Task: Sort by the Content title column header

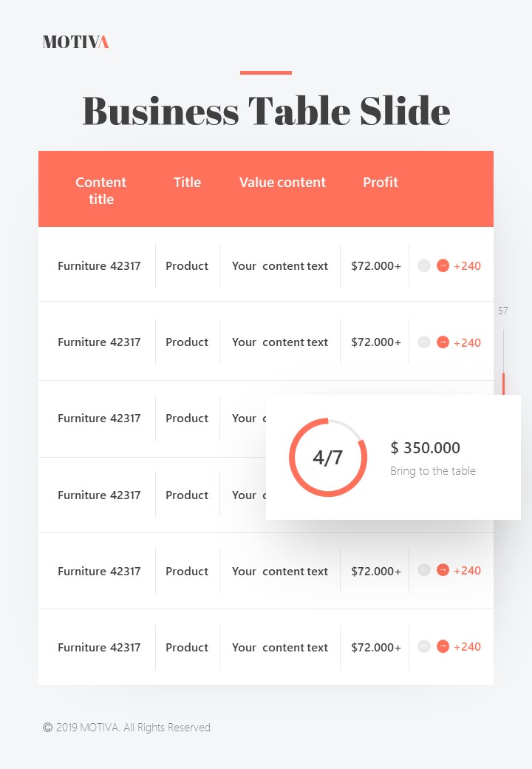Action: click(101, 190)
